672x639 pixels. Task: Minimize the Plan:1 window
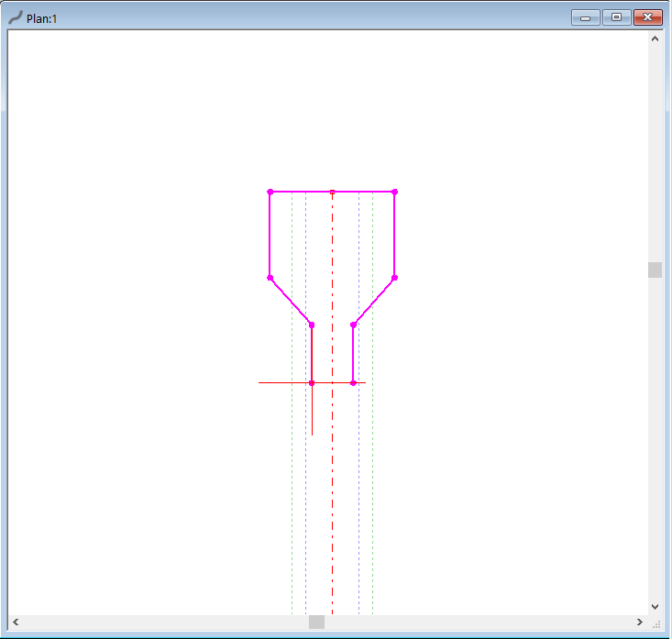[x=585, y=18]
